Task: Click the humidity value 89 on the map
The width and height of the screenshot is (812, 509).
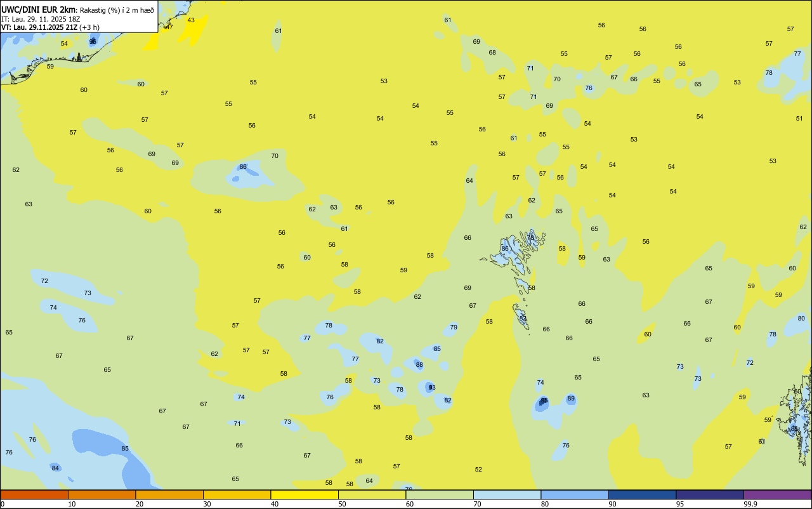Action: 571,399
